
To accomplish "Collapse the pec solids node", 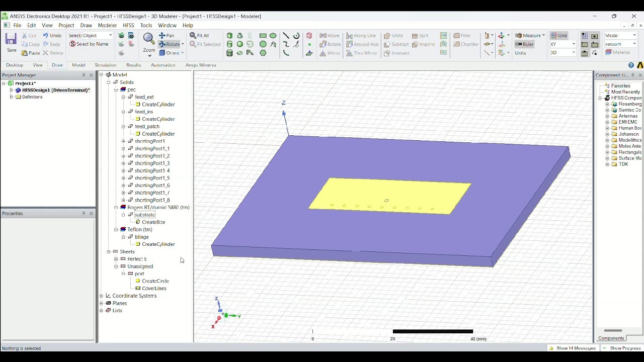I will [116, 89].
